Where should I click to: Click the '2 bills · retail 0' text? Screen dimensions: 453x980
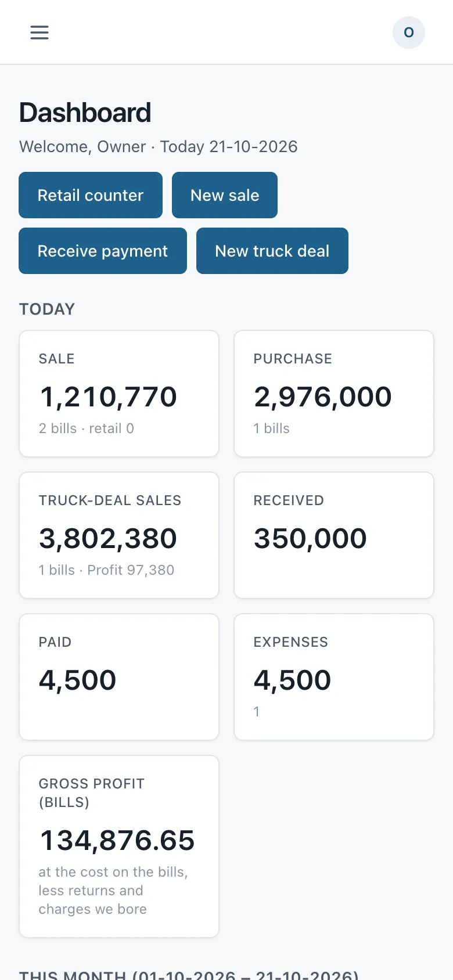click(x=87, y=428)
